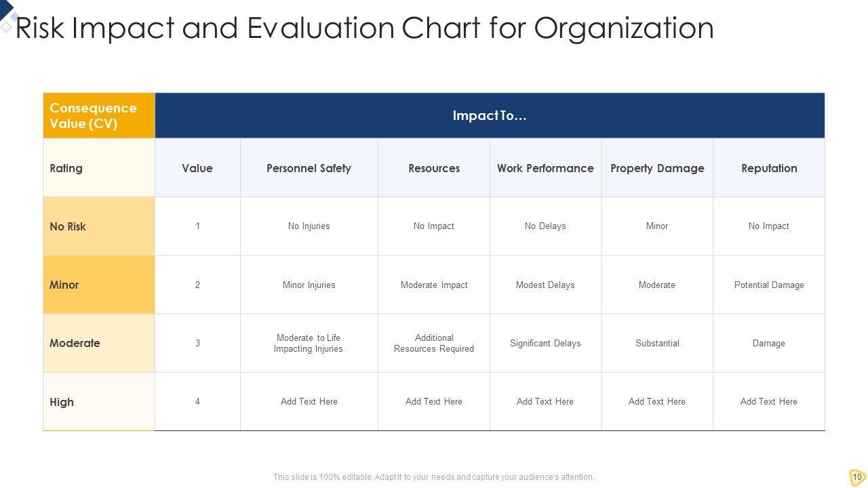Image resolution: width=868 pixels, height=488 pixels.
Task: Click the Work Performance column header
Action: [x=545, y=168]
